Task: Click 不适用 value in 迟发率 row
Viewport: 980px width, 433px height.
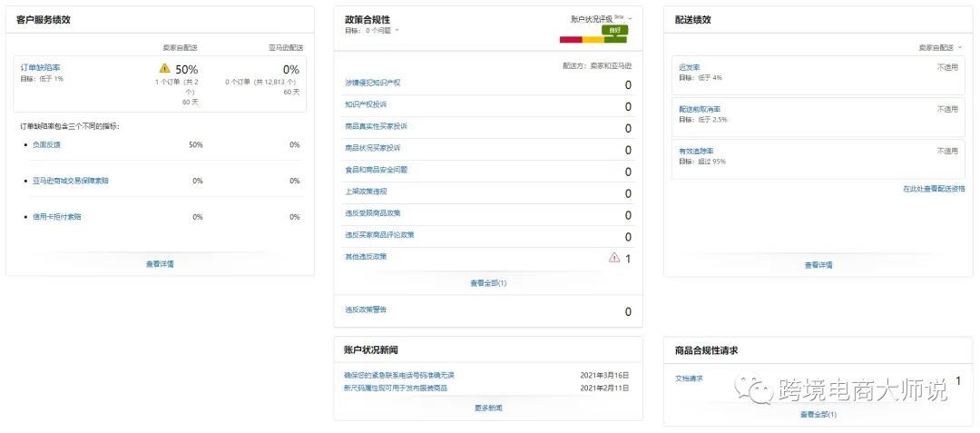Action: click(x=946, y=67)
